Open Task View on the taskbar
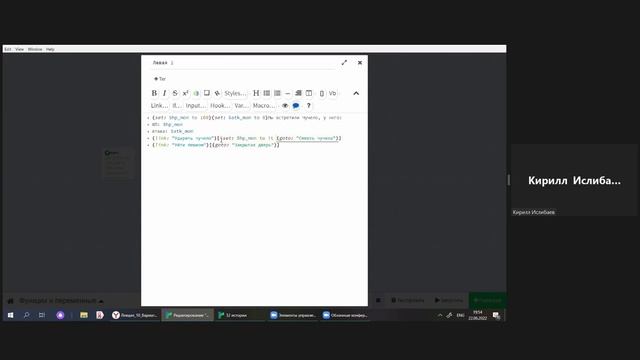 [42, 315]
